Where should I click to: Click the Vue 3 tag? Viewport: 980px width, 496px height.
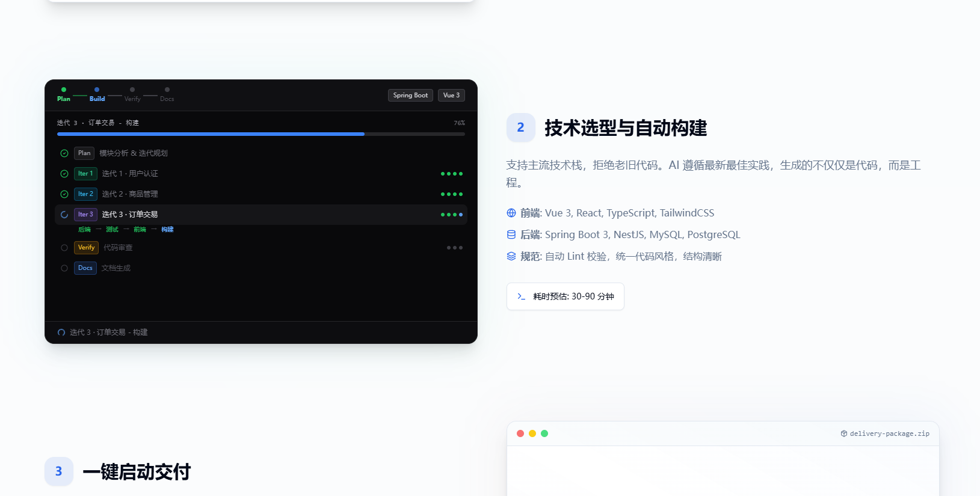(x=451, y=95)
